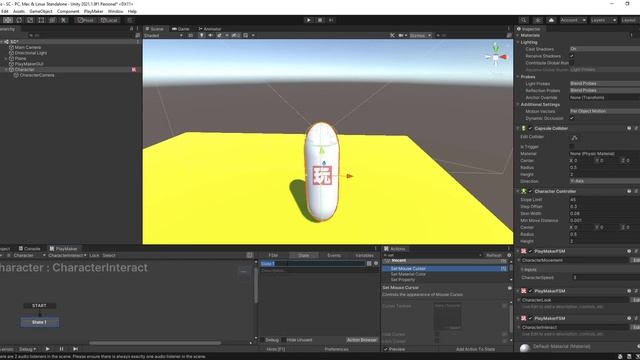Viewport: 640px width, 360px height.
Task: Step using PlayMaker step button
Action: pyautogui.click(x=75, y=349)
